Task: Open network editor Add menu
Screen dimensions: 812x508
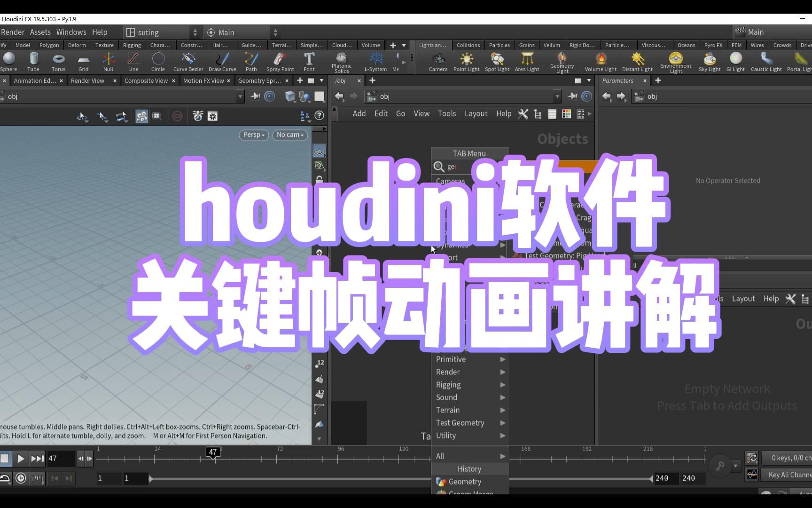Action: click(x=359, y=113)
